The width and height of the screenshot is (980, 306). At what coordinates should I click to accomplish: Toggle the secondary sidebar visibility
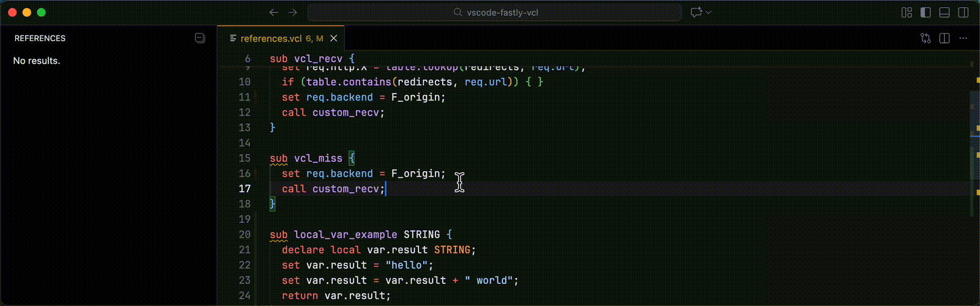click(x=963, y=12)
